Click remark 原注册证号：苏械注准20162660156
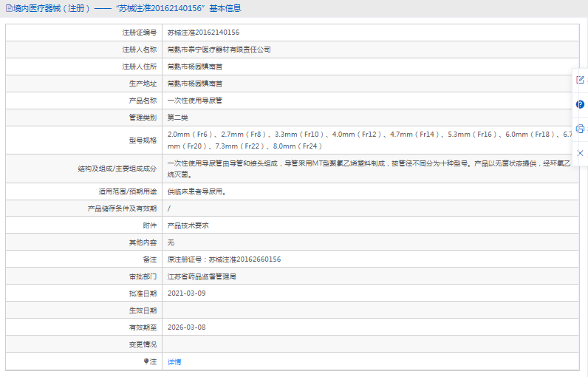Viewport: 588px width, 377px height. pos(224,259)
